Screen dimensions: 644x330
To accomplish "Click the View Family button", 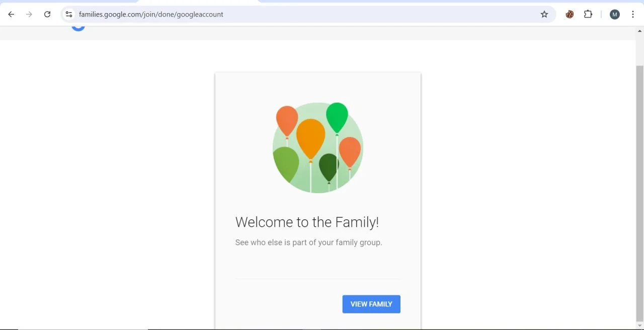I will coord(371,304).
